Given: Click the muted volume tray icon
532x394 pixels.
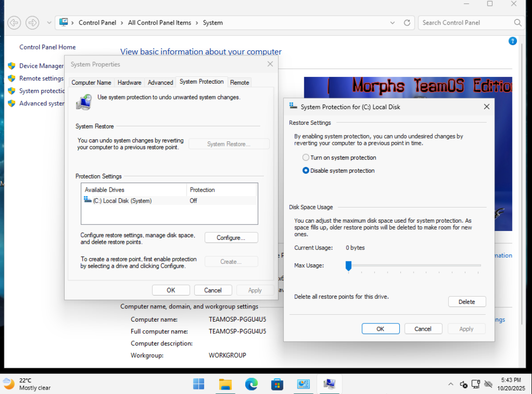Looking at the screenshot, I should (463, 384).
